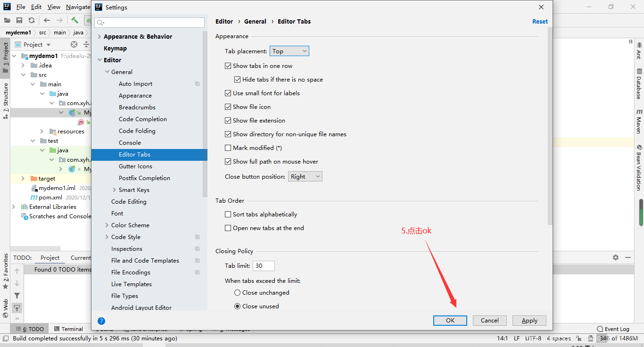Click the Tab limit input field
The image size is (644, 347).
(264, 266)
